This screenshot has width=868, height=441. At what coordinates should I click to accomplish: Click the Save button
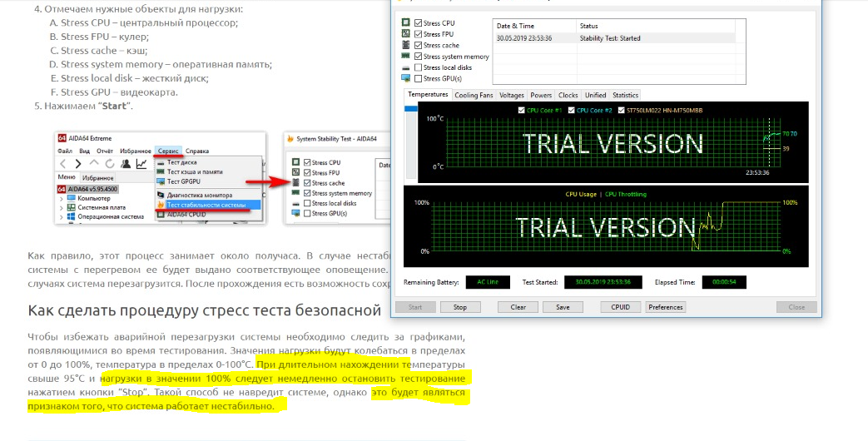(x=563, y=307)
